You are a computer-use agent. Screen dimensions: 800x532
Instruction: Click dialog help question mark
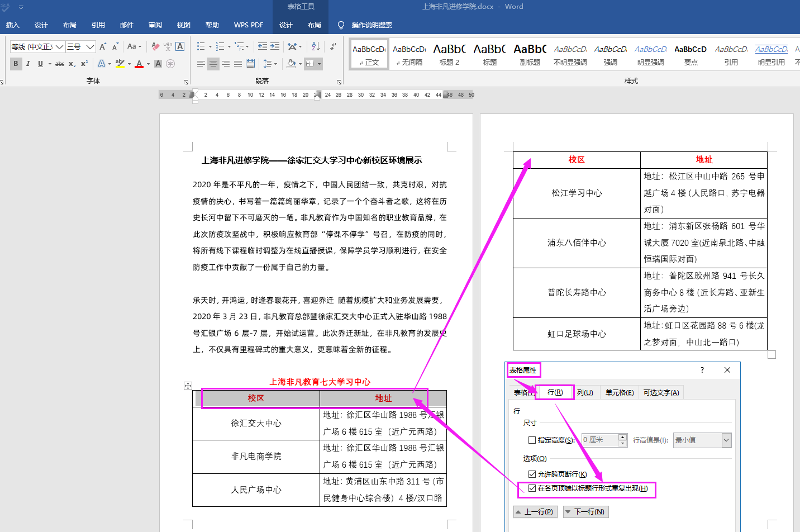pos(702,370)
